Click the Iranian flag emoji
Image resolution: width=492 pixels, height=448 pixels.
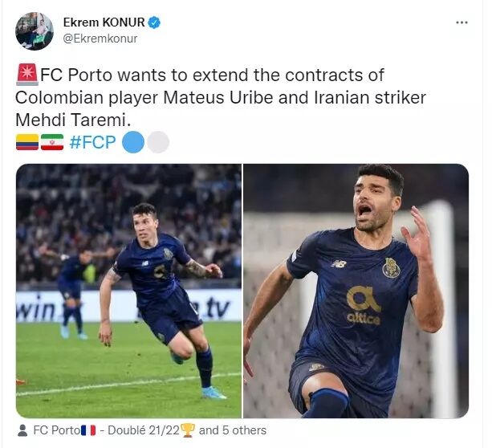[52, 142]
